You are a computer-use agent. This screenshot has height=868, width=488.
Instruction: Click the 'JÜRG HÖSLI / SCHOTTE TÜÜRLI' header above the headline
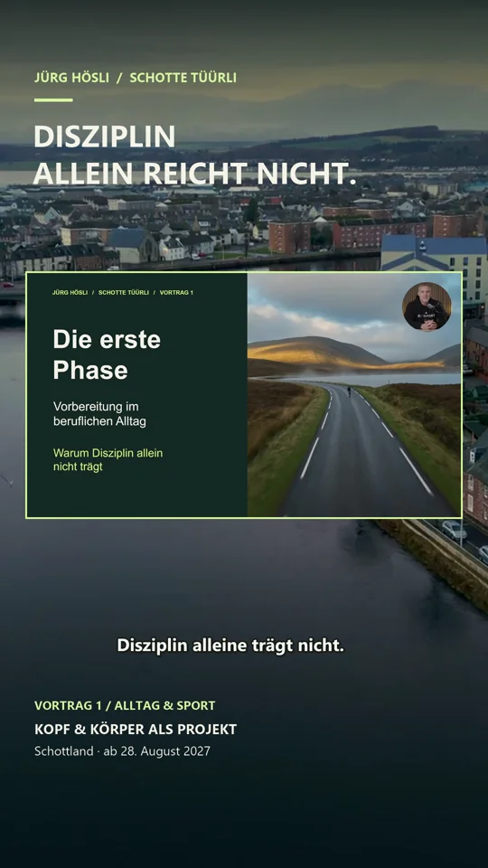point(136,78)
